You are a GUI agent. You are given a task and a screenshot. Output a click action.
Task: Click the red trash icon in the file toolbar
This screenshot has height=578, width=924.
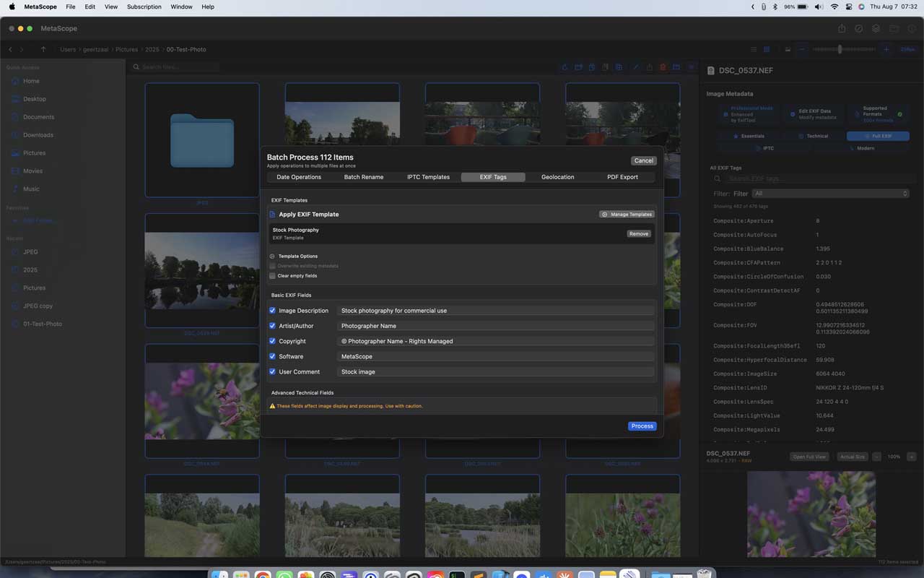point(663,67)
